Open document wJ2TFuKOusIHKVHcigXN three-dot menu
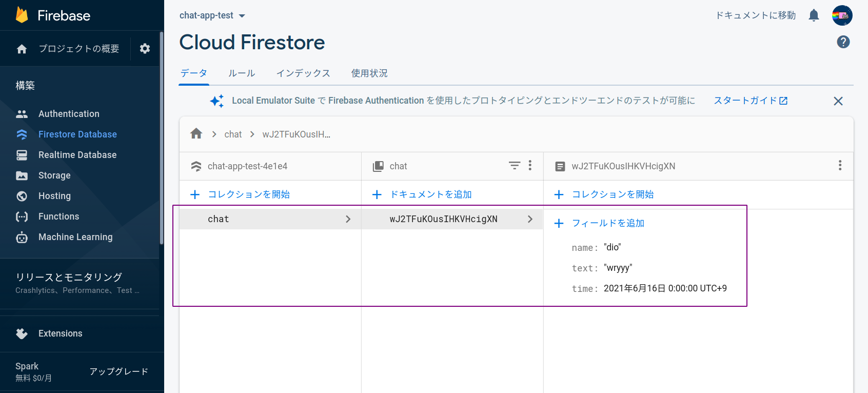This screenshot has height=393, width=868. pos(840,165)
